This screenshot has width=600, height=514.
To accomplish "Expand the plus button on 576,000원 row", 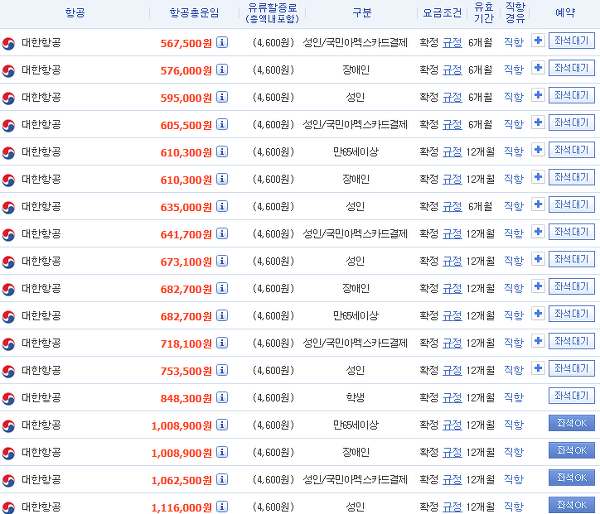I will tap(538, 68).
